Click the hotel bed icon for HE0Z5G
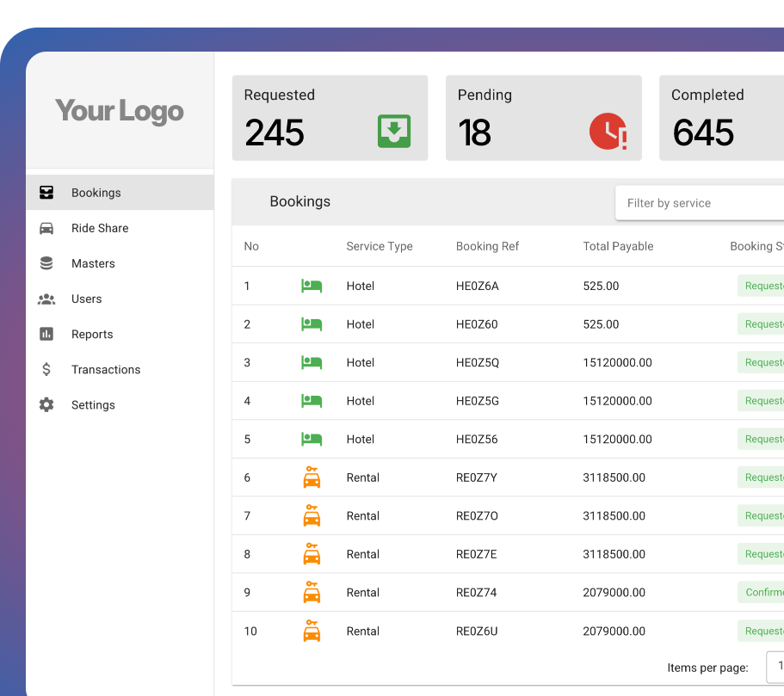The height and width of the screenshot is (696, 784). click(312, 401)
